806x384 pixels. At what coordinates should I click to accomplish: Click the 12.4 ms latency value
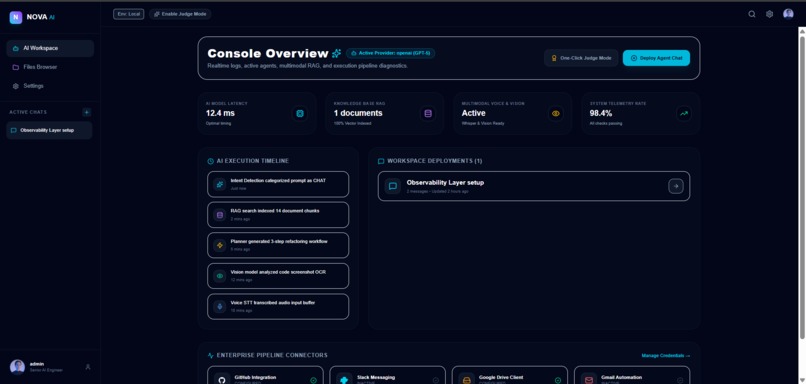click(x=220, y=113)
